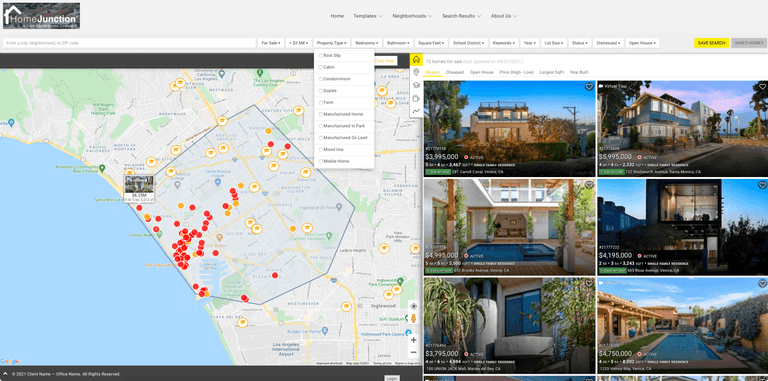This screenshot has width=768, height=381.
Task: Zoom in with the map plus button
Action: [413, 340]
